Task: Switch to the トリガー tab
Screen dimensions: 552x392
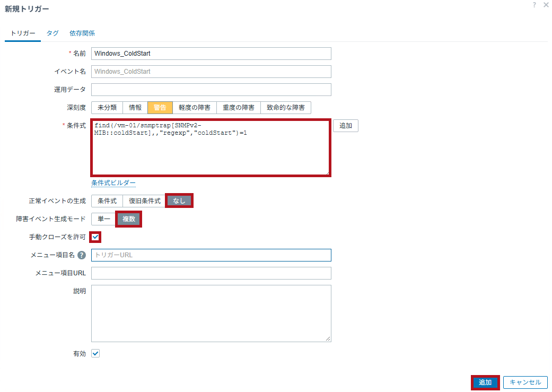Action: point(23,33)
